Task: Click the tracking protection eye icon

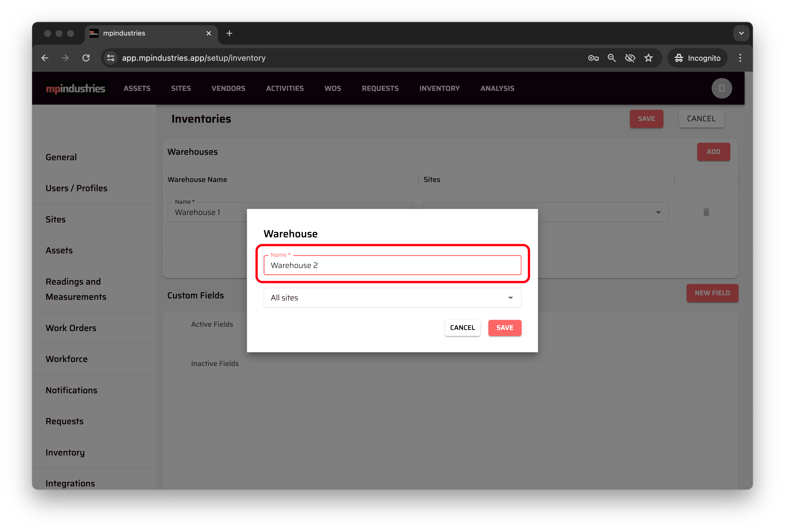Action: (x=630, y=58)
